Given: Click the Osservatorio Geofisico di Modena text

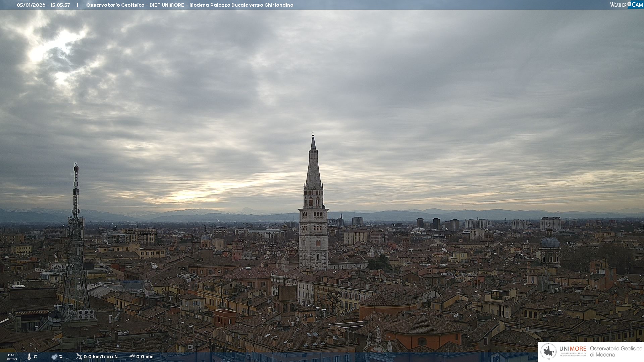Looking at the screenshot, I should click(x=616, y=352).
